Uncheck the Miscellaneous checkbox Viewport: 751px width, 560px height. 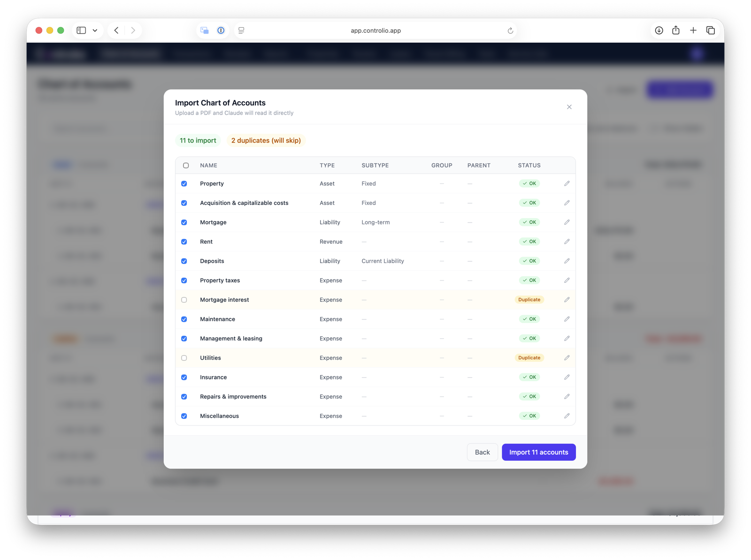[x=184, y=416]
